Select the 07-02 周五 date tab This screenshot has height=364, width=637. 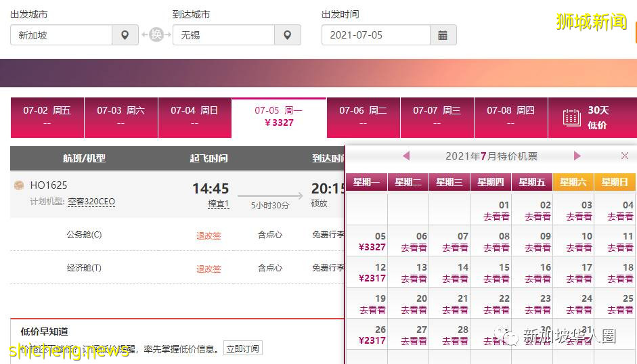[47, 116]
